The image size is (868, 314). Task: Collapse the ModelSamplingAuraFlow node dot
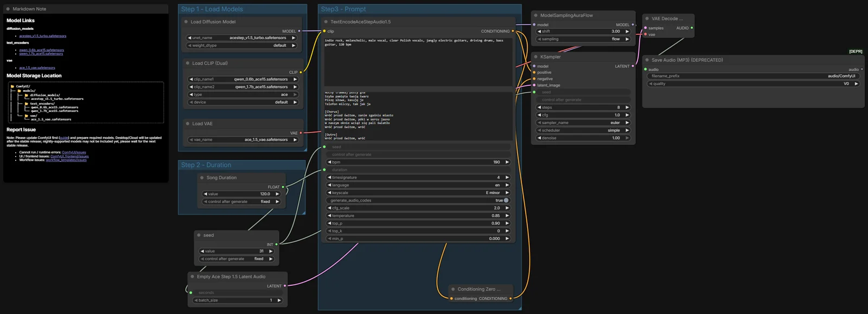click(535, 15)
